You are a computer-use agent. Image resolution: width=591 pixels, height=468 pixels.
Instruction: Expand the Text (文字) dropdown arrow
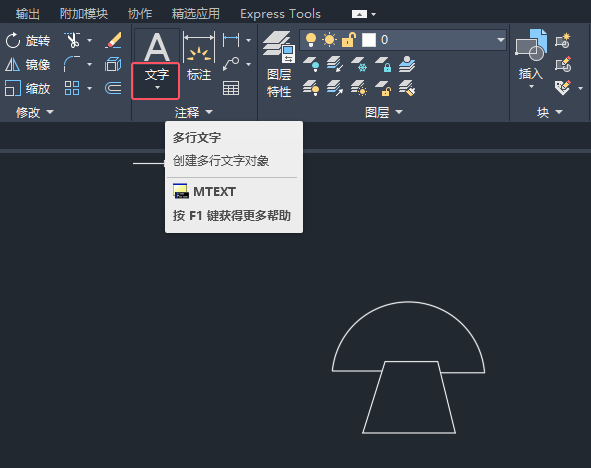[x=157, y=87]
